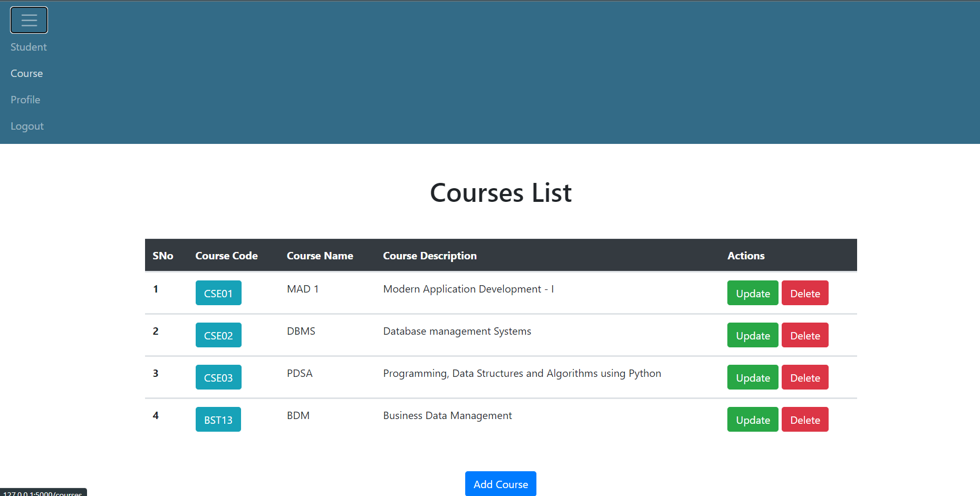Click Add Course
The image size is (980, 496).
[x=500, y=483]
